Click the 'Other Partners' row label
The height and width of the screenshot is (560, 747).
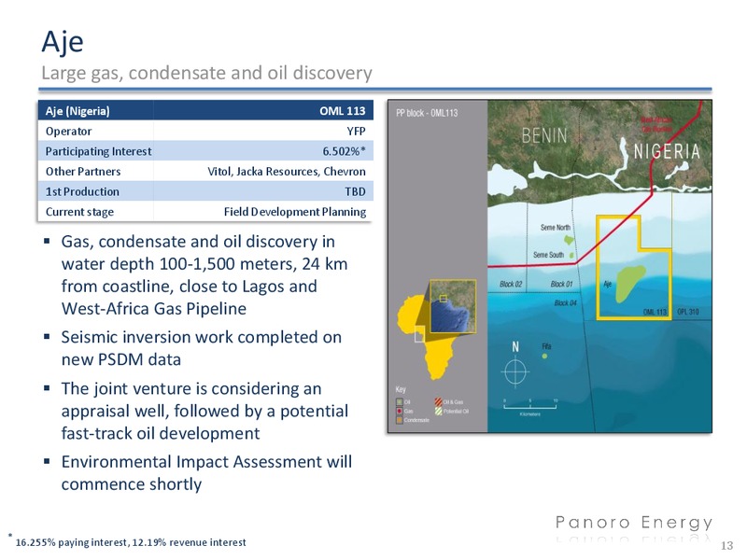click(x=83, y=172)
